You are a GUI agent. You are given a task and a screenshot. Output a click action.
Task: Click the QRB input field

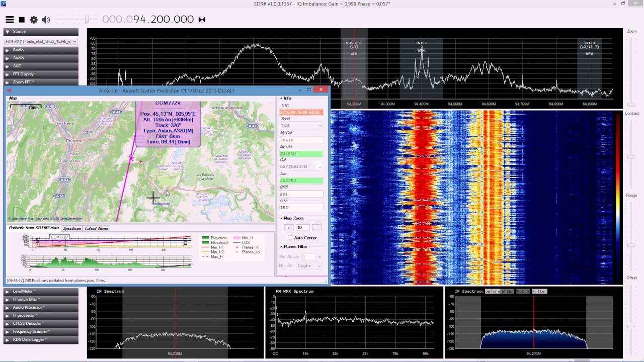click(x=301, y=194)
